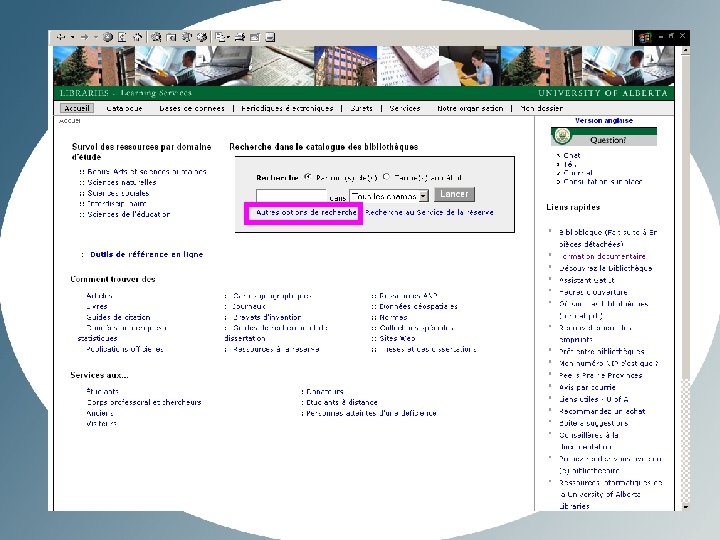
Task: Open 'Autres options de recherche' link
Action: click(306, 212)
